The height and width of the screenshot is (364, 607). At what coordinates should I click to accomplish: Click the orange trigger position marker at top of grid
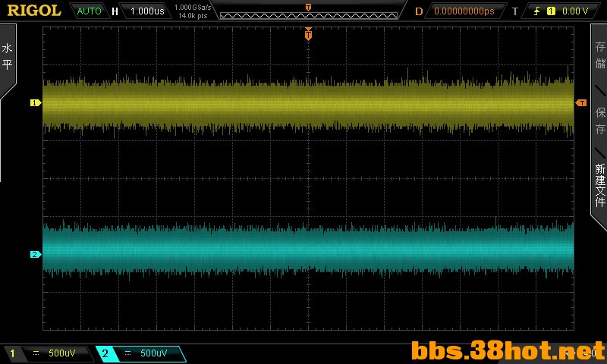coord(308,35)
